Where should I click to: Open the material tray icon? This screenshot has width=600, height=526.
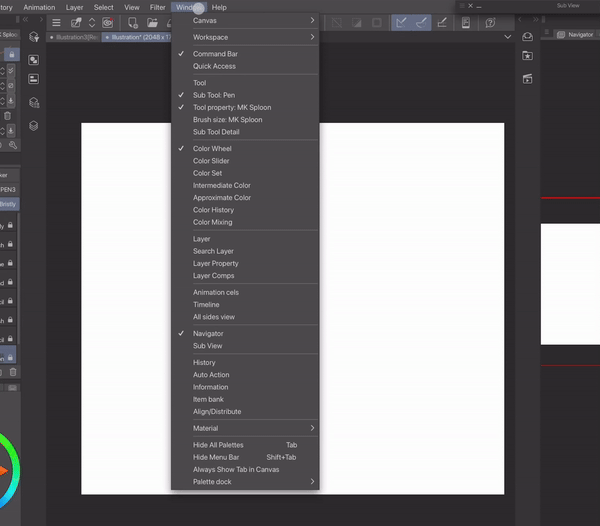[528, 37]
